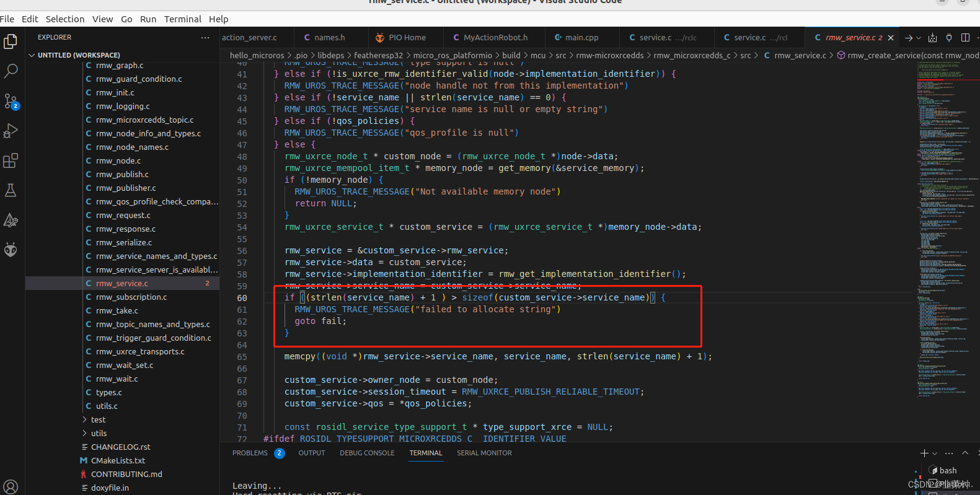The height and width of the screenshot is (495, 980).
Task: Open rmw_graph.c in the explorer
Action: pos(120,66)
